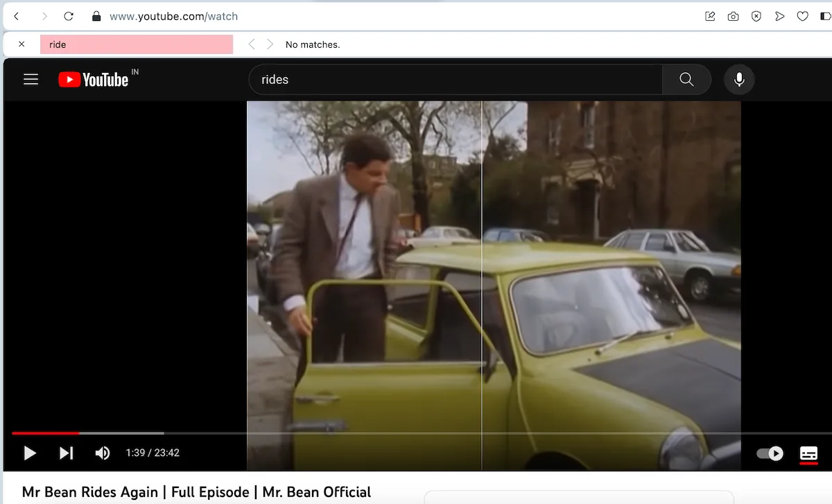Image resolution: width=832 pixels, height=504 pixels.
Task: Skip to the next video
Action: pyautogui.click(x=66, y=453)
